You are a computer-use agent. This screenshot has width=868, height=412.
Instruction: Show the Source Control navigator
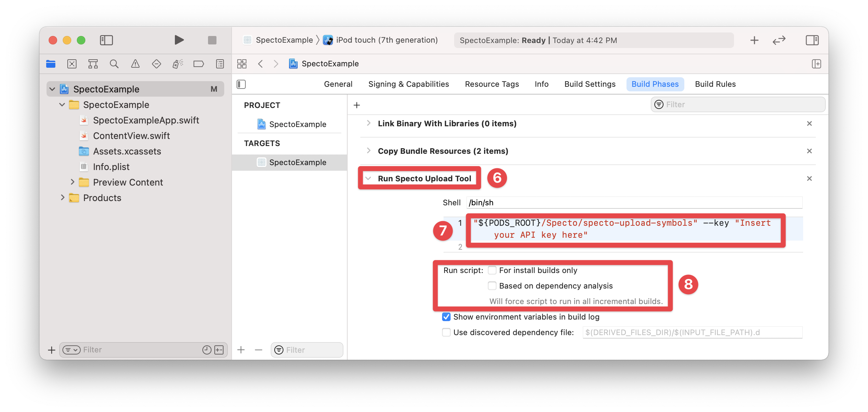pyautogui.click(x=72, y=64)
